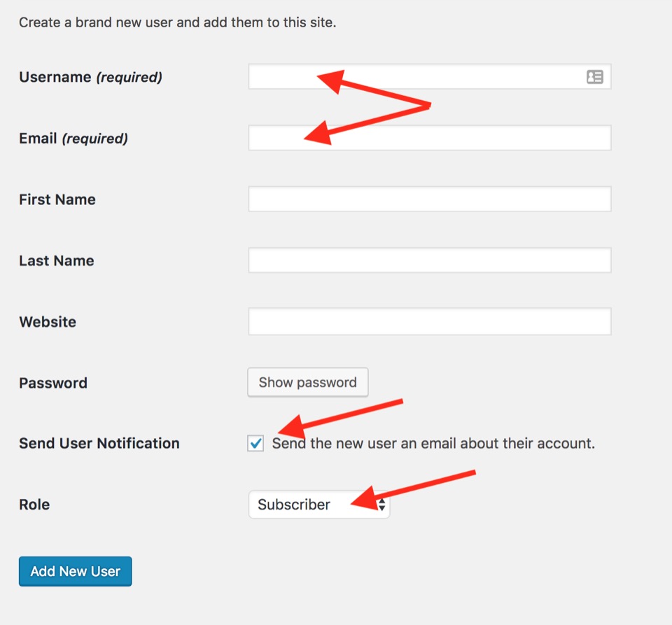Click the First Name label
This screenshot has height=625, width=672.
[57, 199]
